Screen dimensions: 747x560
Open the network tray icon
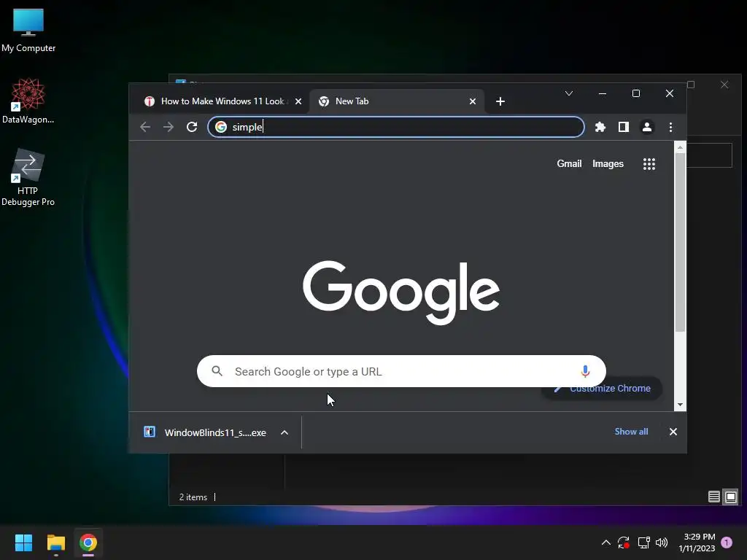(643, 542)
